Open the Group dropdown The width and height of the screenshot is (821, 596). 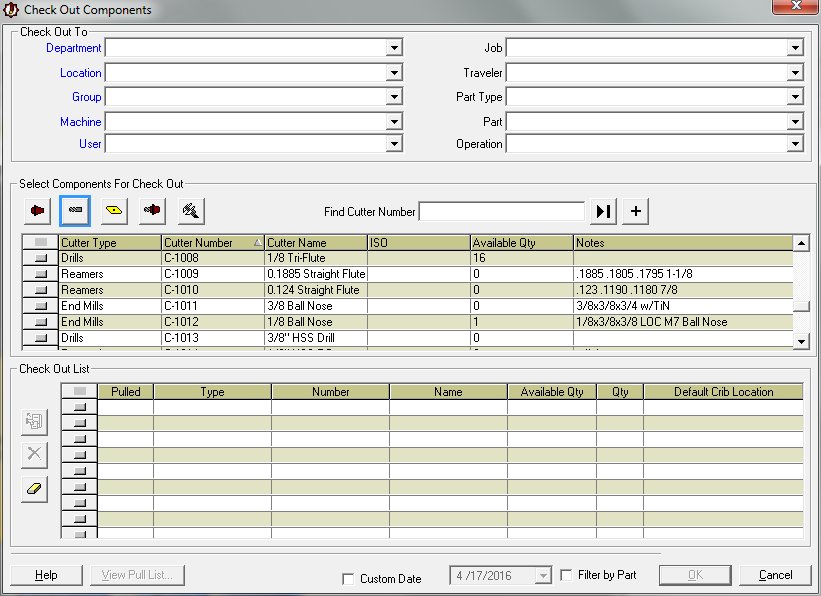394,96
